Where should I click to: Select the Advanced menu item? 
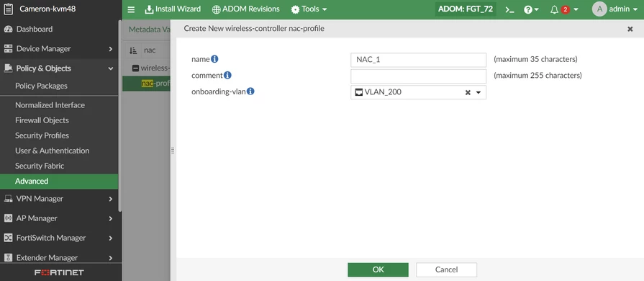pyautogui.click(x=59, y=181)
